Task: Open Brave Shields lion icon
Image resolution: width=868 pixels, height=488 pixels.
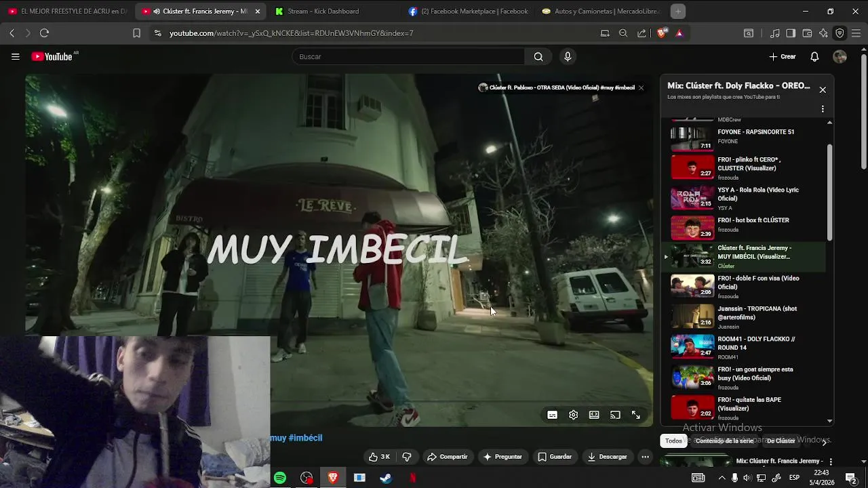Action: coord(662,33)
